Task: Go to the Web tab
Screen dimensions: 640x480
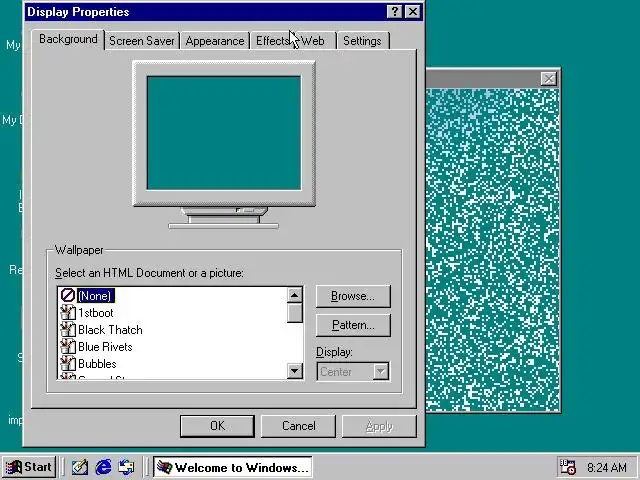Action: 314,41
